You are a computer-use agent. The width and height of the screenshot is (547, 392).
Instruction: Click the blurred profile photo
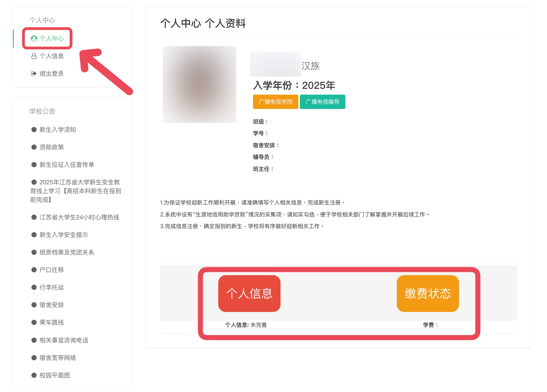[199, 84]
